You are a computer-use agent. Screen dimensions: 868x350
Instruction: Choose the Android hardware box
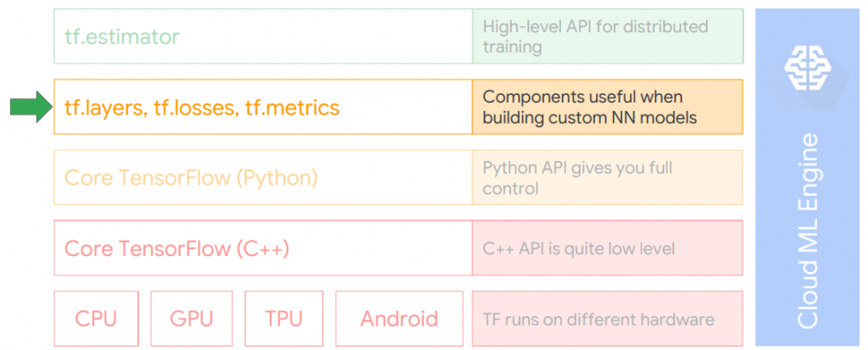point(399,319)
